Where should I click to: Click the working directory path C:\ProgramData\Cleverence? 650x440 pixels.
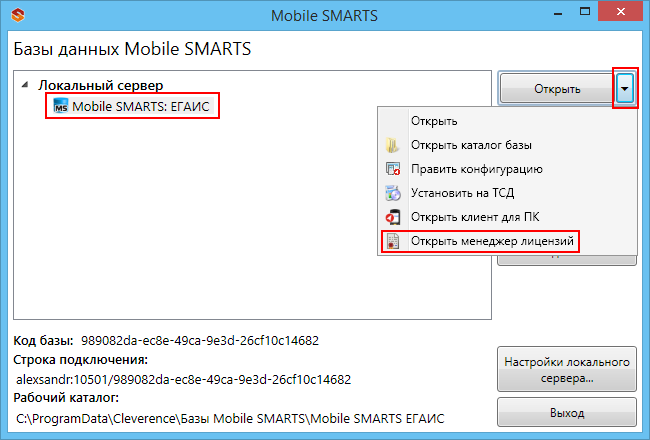(230, 418)
